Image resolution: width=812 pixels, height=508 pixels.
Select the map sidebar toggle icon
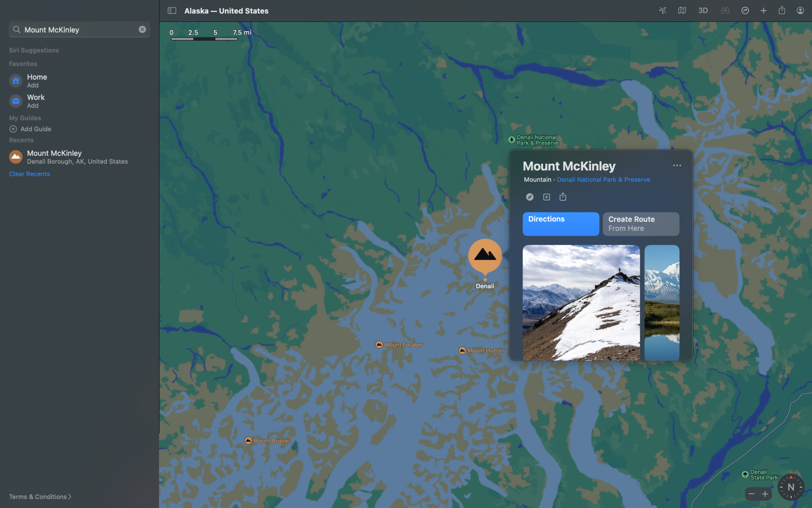coord(172,11)
